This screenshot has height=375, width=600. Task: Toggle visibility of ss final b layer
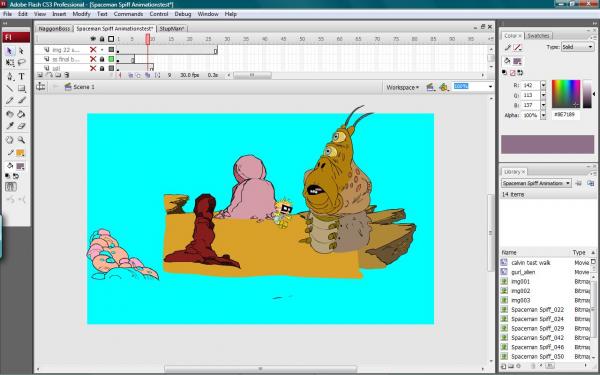click(93, 59)
